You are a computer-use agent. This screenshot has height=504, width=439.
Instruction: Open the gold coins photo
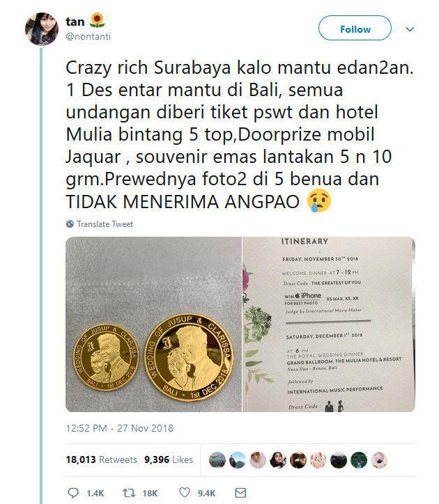153,324
